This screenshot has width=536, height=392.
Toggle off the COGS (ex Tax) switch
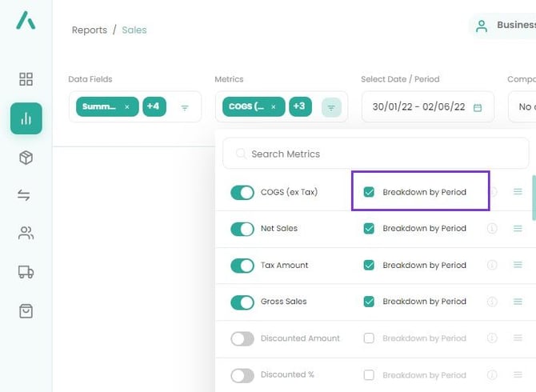point(242,193)
